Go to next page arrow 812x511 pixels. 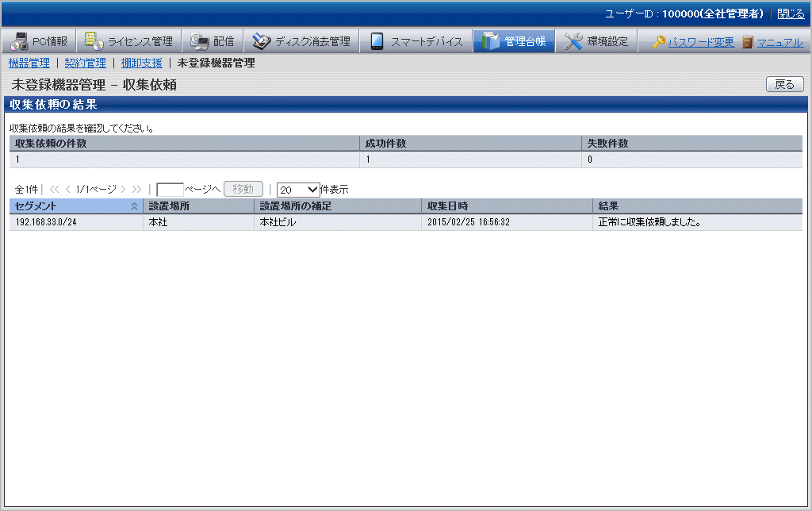[x=123, y=189]
